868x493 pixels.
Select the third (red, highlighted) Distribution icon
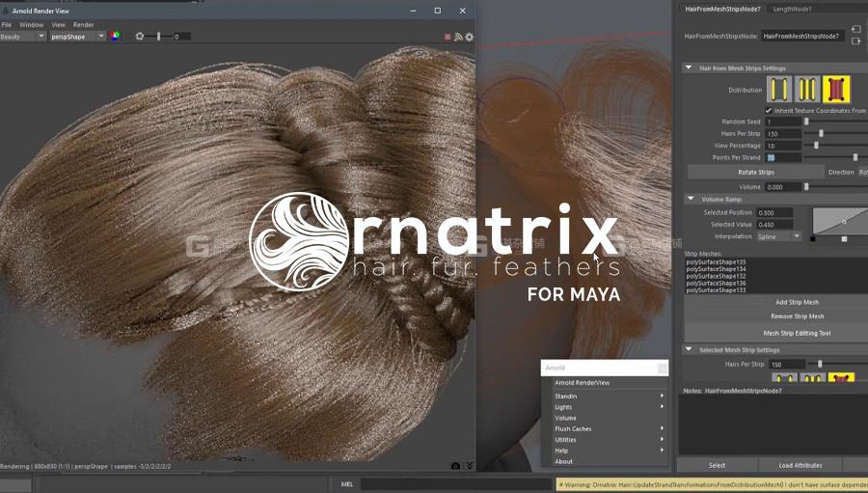click(x=836, y=89)
